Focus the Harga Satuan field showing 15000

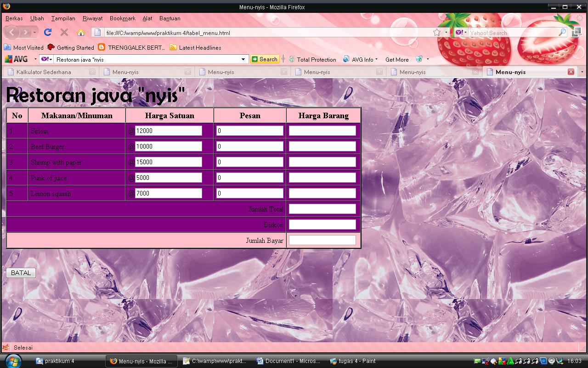pyautogui.click(x=169, y=162)
